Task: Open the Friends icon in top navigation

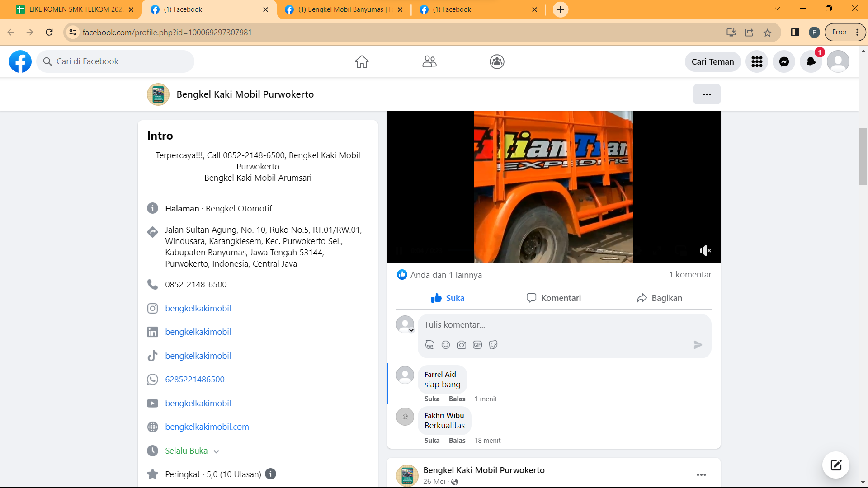Action: pyautogui.click(x=429, y=61)
